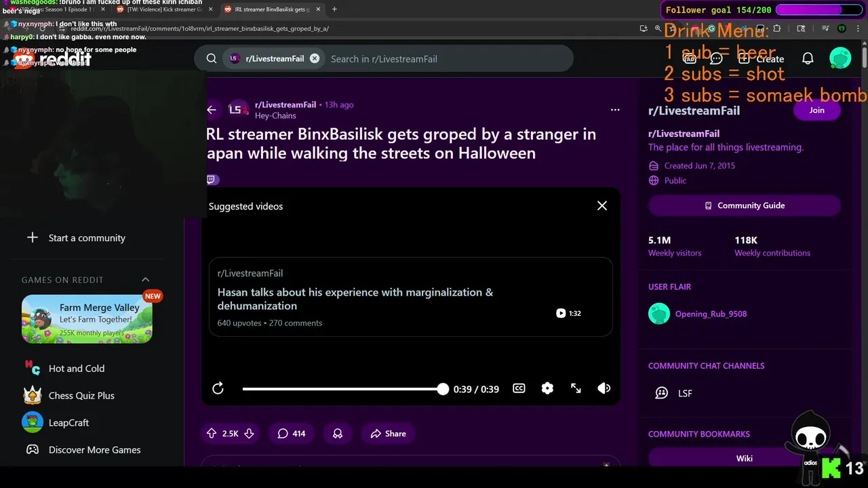Image resolution: width=868 pixels, height=488 pixels.
Task: Open the user avatar menu
Action: 840,58
